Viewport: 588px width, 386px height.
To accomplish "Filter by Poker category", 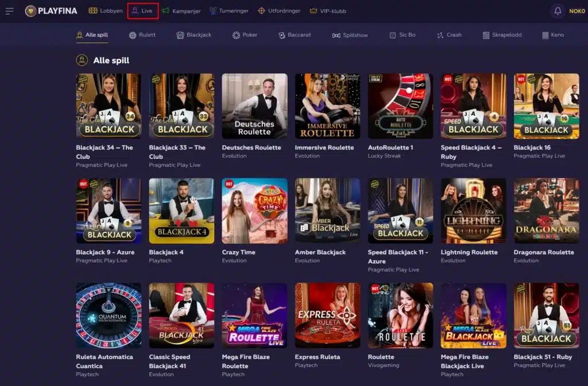I will [x=245, y=35].
